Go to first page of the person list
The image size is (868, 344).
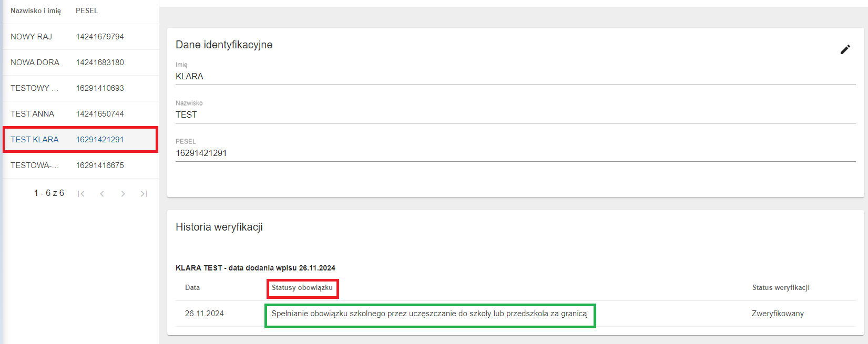coord(81,194)
